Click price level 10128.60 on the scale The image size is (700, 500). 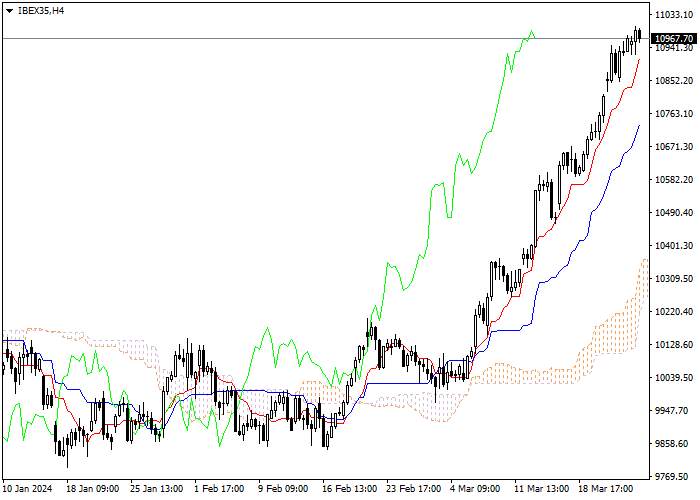tap(674, 345)
